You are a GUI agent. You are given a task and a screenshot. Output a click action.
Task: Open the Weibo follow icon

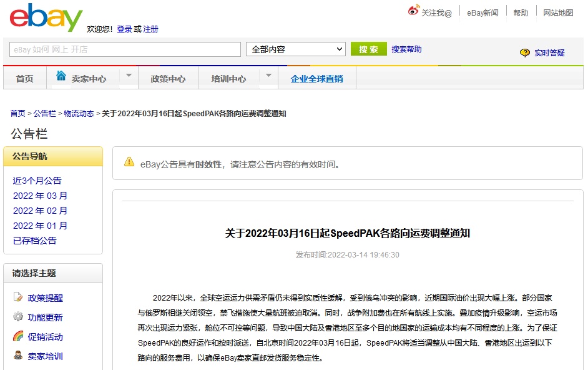413,10
